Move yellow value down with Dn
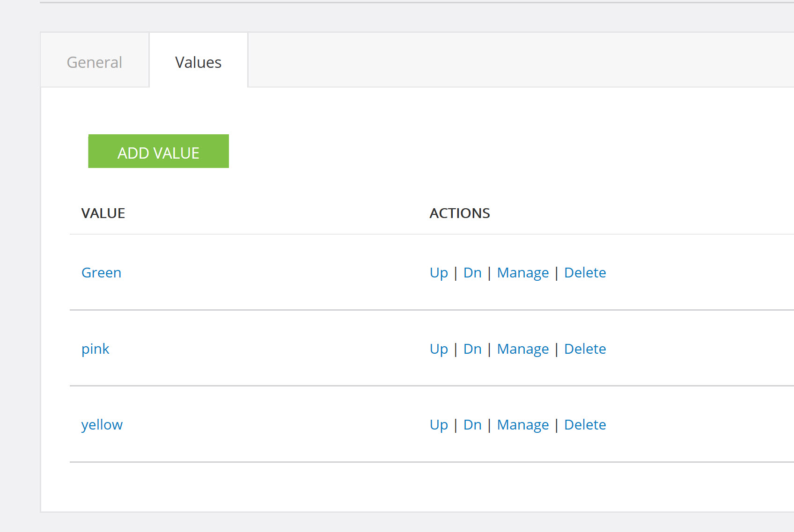The width and height of the screenshot is (794, 532). tap(472, 425)
